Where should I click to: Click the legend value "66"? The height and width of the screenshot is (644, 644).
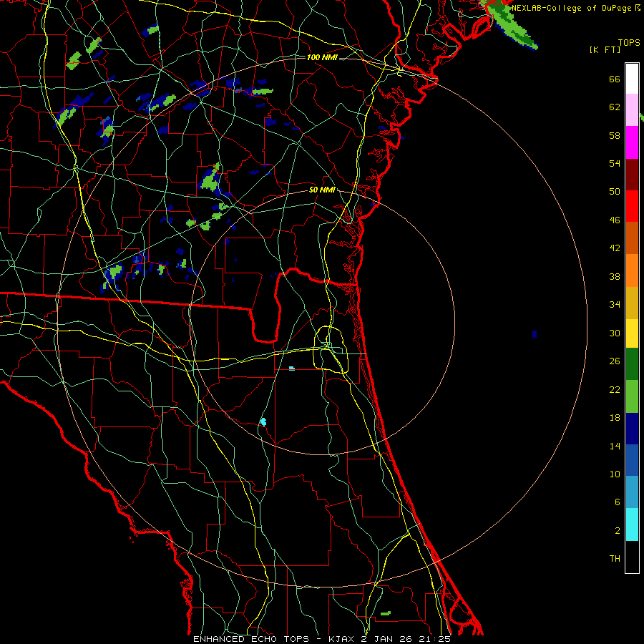615,79
